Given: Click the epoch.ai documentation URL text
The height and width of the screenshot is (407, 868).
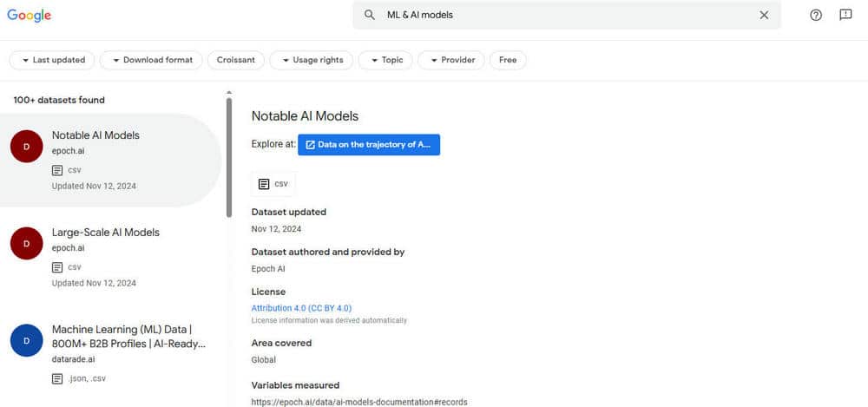Looking at the screenshot, I should click(359, 402).
